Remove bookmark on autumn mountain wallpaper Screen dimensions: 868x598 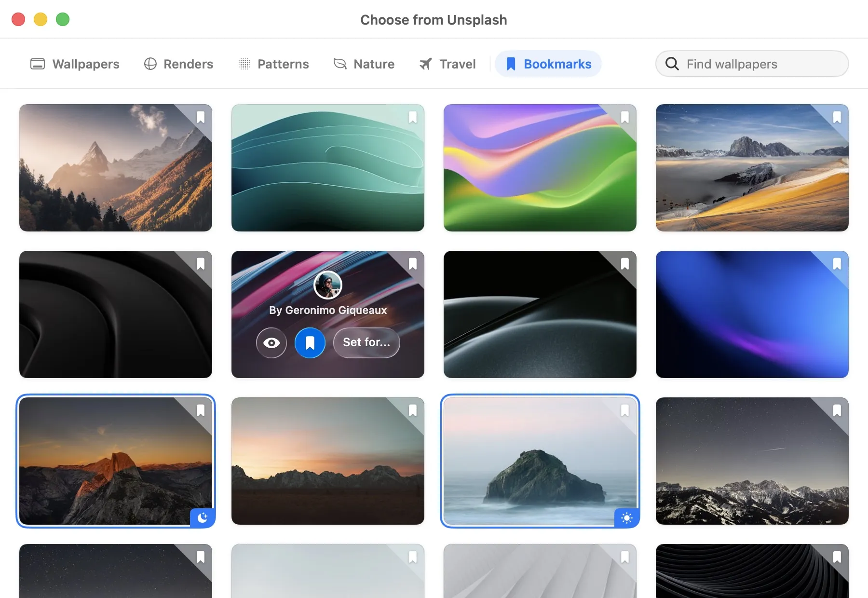pos(201,117)
